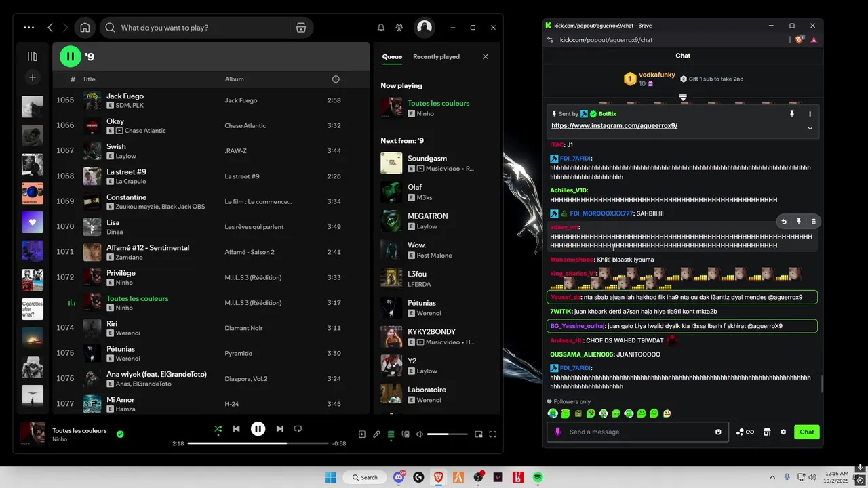Go back in Spotify navigation
The image size is (868, 488).
click(50, 28)
